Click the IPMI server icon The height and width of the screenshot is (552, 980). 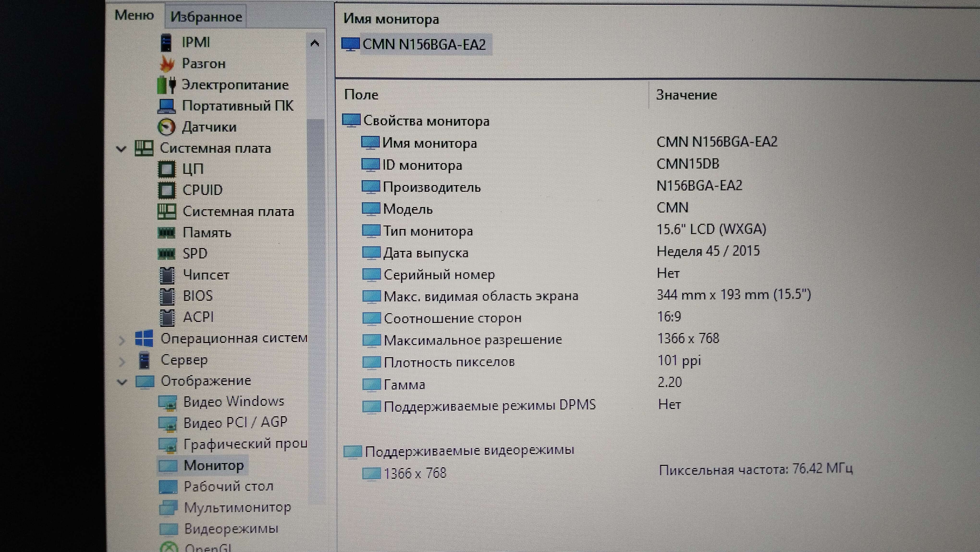[x=166, y=43]
